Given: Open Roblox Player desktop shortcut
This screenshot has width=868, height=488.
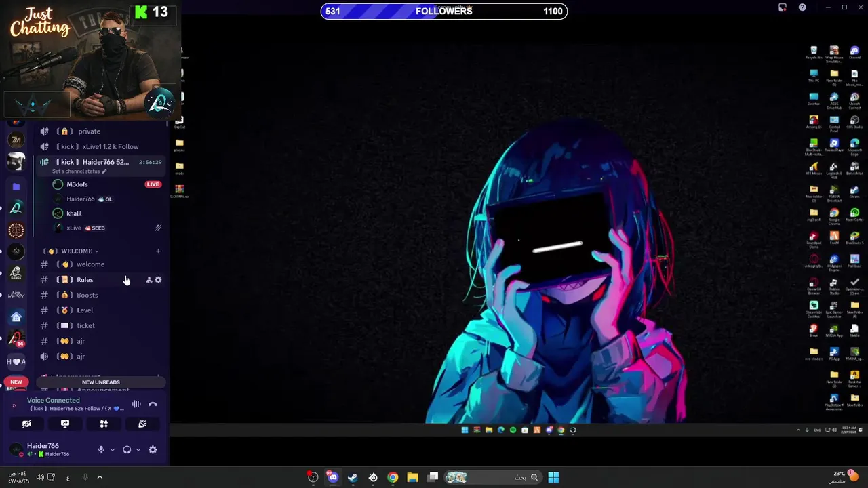Looking at the screenshot, I should point(834,146).
